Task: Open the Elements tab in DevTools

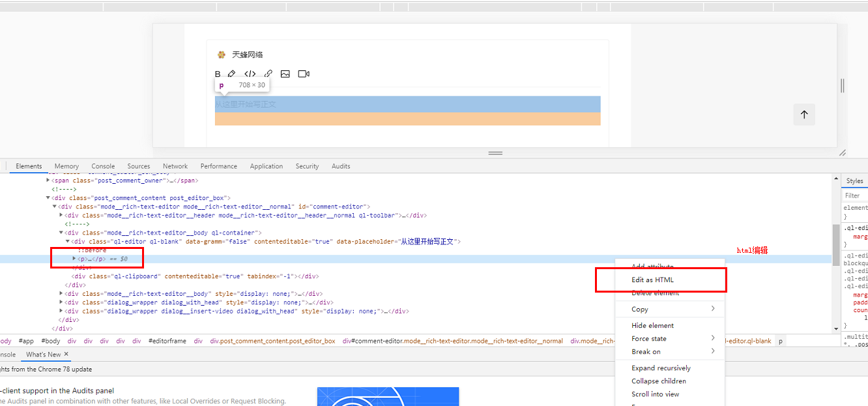Action: pos(29,166)
